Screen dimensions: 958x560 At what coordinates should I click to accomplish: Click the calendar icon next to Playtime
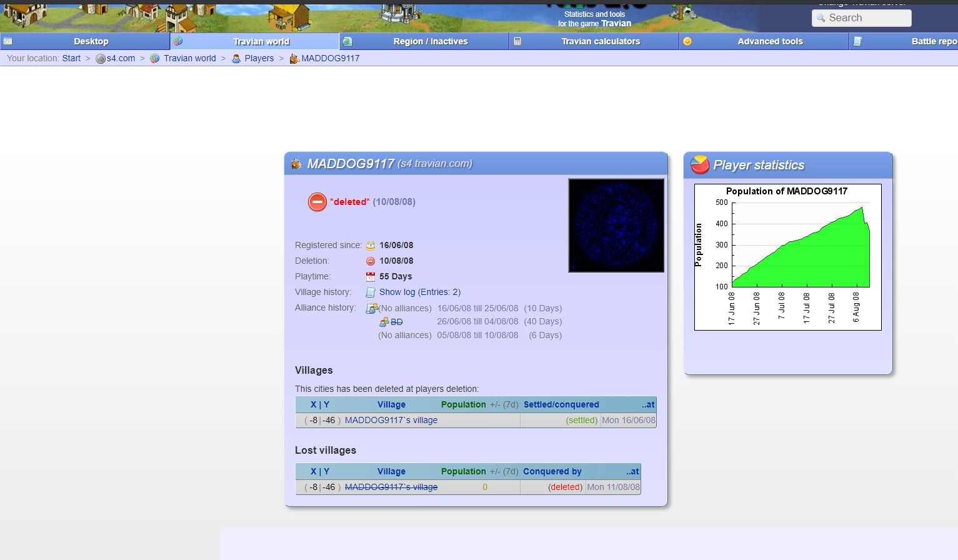[x=371, y=277]
